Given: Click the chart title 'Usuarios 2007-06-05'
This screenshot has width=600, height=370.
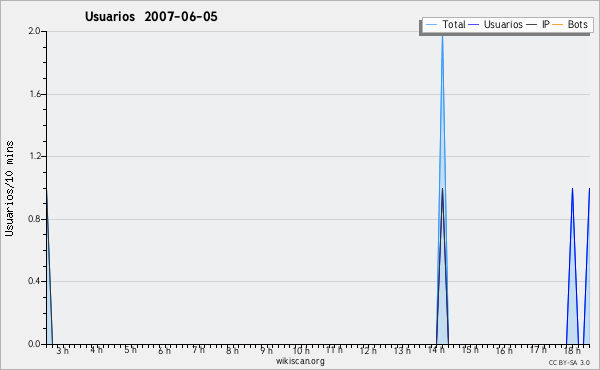Looking at the screenshot, I should click(151, 16).
